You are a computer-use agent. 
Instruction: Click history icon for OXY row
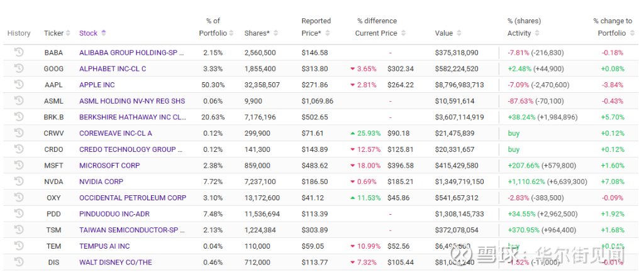click(19, 197)
